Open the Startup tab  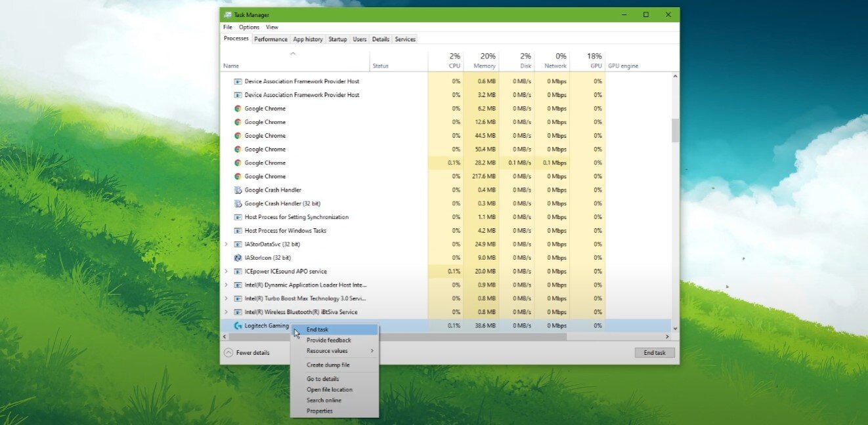(x=337, y=39)
